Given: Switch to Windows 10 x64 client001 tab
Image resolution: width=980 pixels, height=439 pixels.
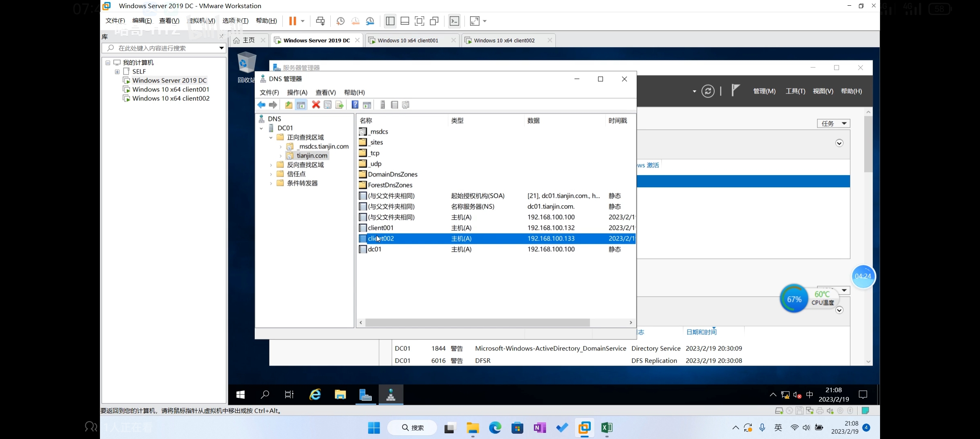Looking at the screenshot, I should pyautogui.click(x=408, y=40).
